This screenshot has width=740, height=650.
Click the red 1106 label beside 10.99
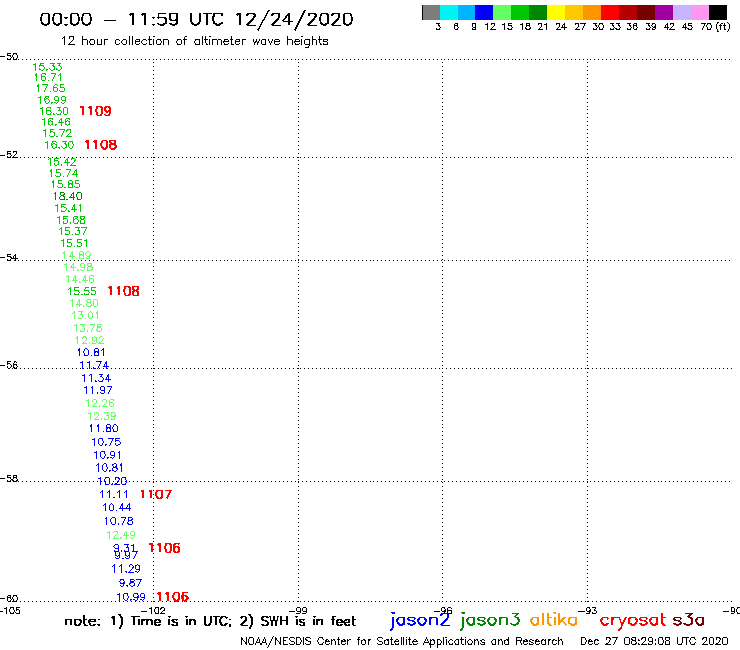[173, 597]
